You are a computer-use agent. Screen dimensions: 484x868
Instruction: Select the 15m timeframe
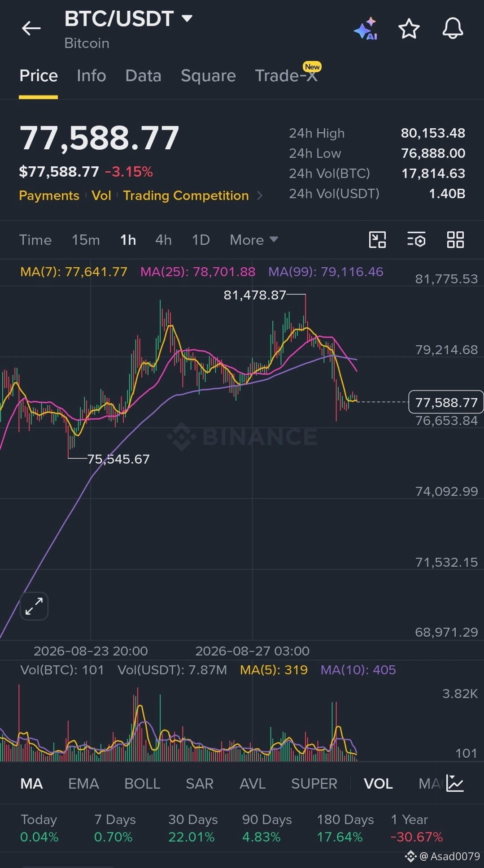(86, 240)
